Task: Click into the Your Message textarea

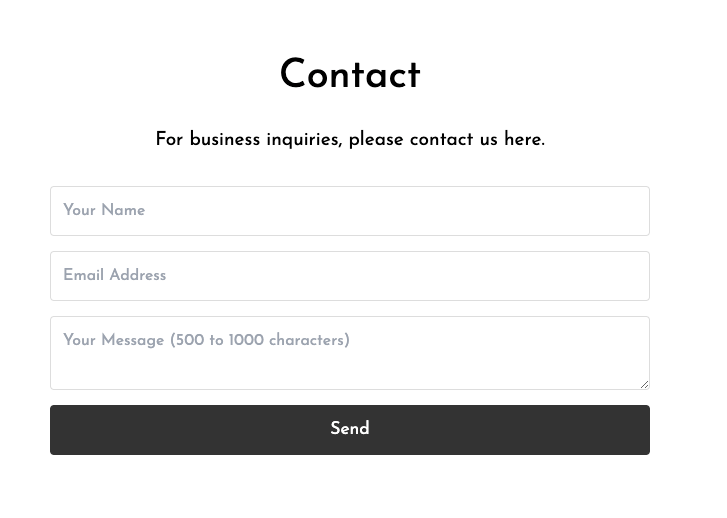Action: pyautogui.click(x=350, y=353)
